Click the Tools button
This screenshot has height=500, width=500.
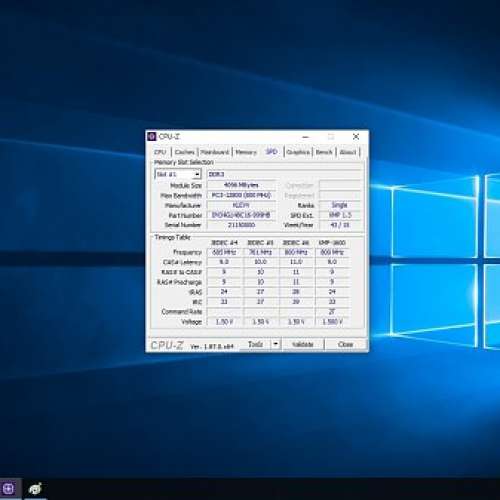coord(256,344)
